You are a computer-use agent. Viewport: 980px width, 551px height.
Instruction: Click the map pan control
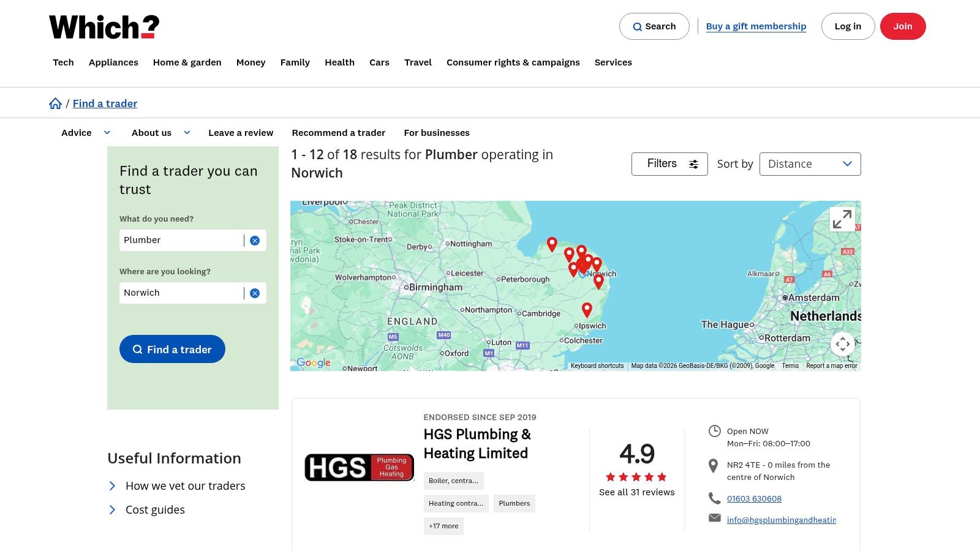click(843, 343)
